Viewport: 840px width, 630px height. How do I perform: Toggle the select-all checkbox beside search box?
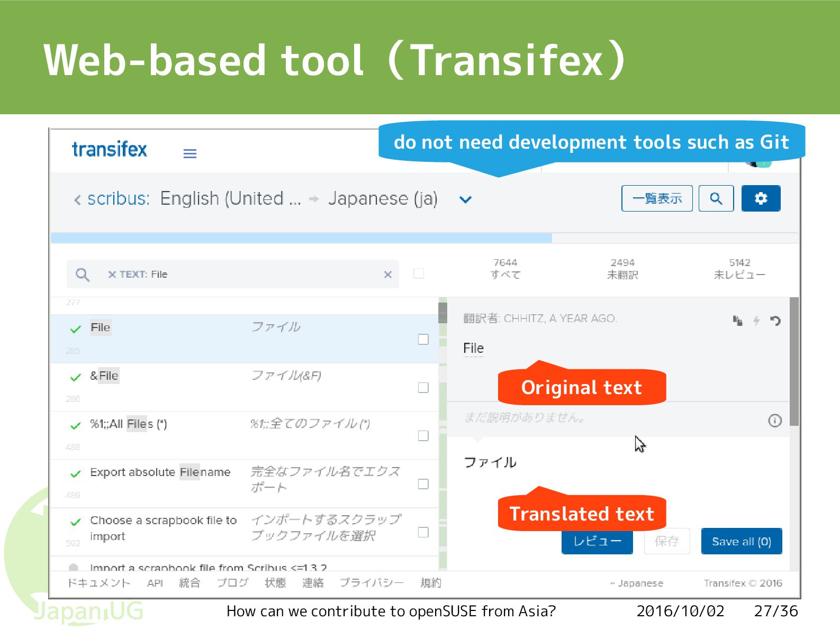[x=419, y=273]
